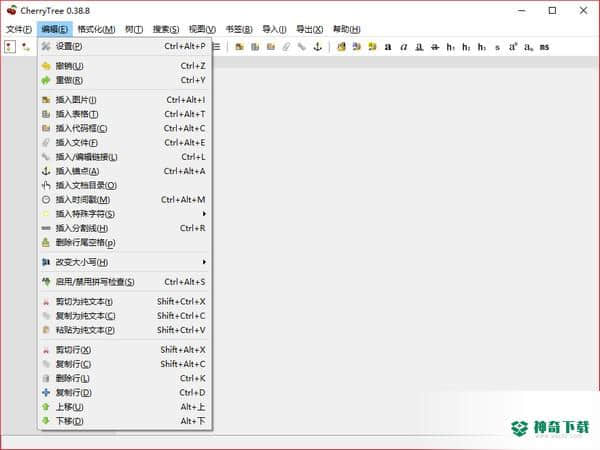Screen dimensions: 600x450
Task: Choose 复制为纯文本(C) menu entry
Action: coord(125,316)
